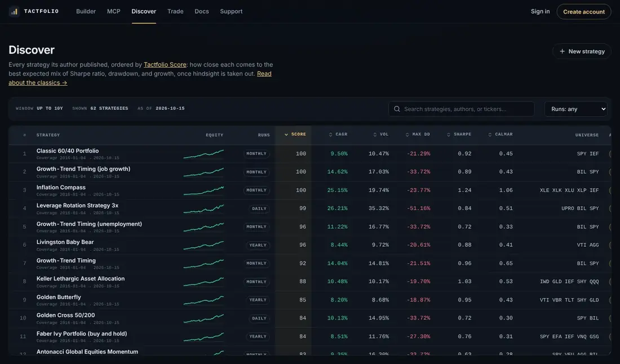Image resolution: width=620 pixels, height=364 pixels.
Task: Sort by the VOL column header
Action: [x=381, y=134]
